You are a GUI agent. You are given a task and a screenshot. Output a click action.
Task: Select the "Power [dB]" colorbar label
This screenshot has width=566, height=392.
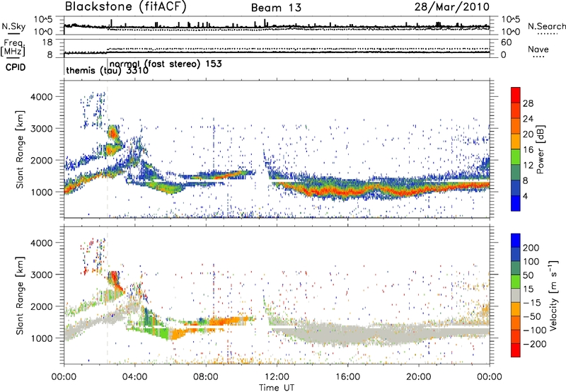click(x=541, y=149)
